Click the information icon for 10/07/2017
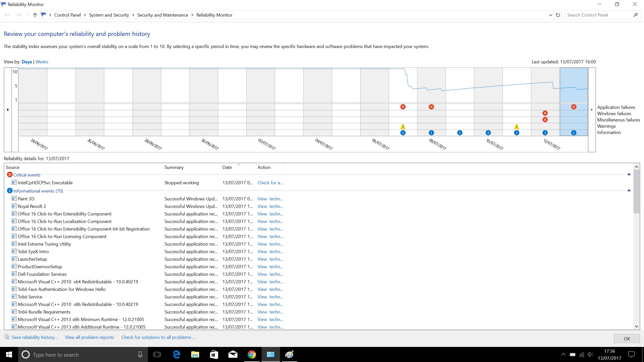The height and width of the screenshot is (362, 644). point(488,133)
